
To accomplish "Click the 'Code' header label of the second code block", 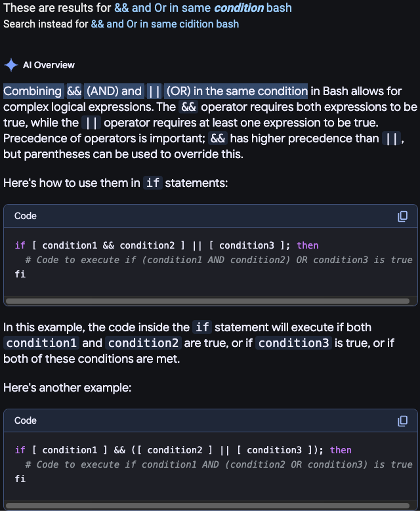I will point(26,420).
